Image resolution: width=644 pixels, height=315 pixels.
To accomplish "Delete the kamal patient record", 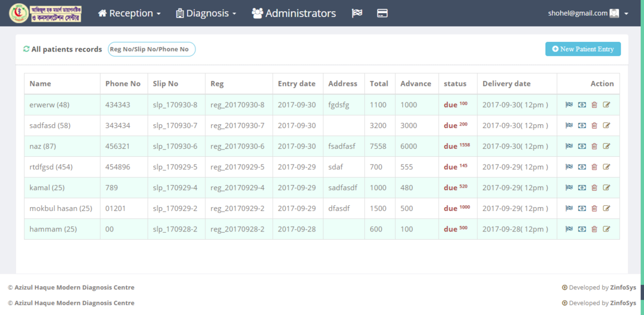I will (594, 188).
